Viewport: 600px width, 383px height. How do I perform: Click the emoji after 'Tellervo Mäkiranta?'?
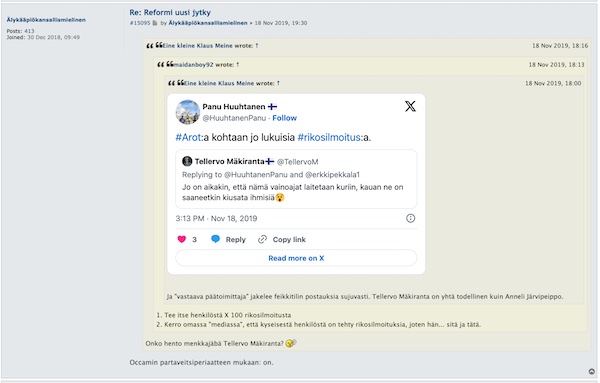[290, 343]
